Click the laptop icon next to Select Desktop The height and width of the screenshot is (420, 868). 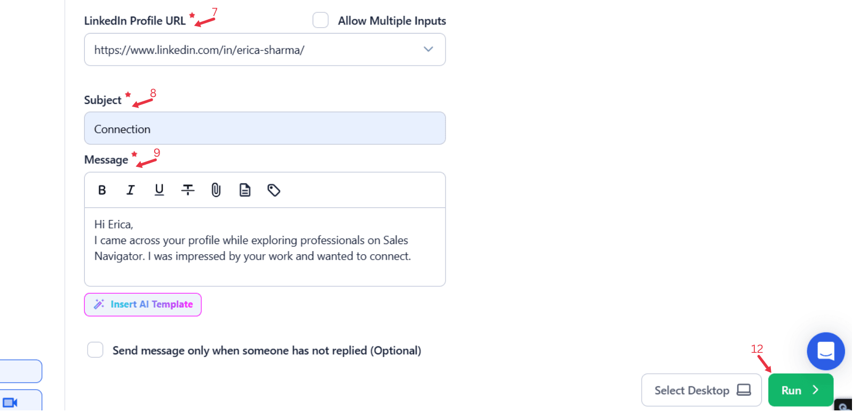pos(745,390)
